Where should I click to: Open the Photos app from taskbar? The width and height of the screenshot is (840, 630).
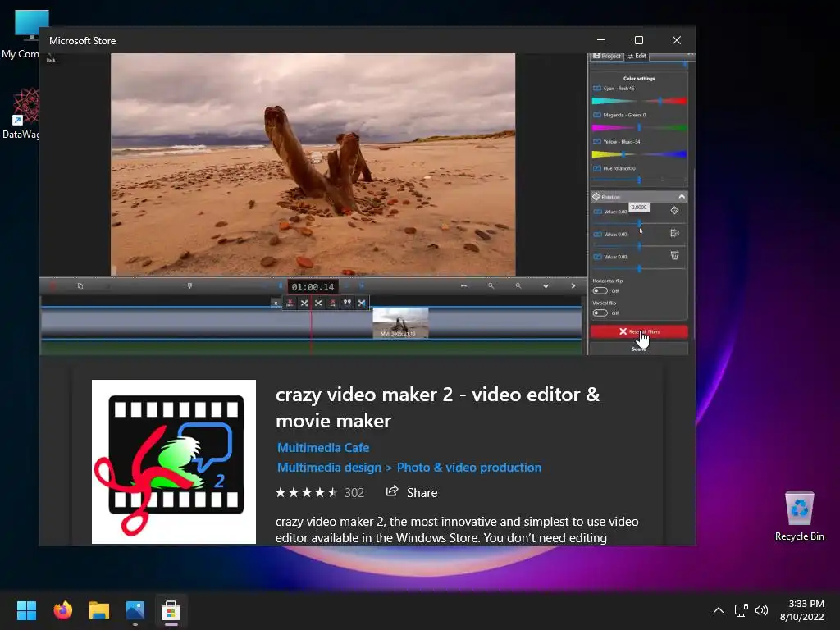135,610
